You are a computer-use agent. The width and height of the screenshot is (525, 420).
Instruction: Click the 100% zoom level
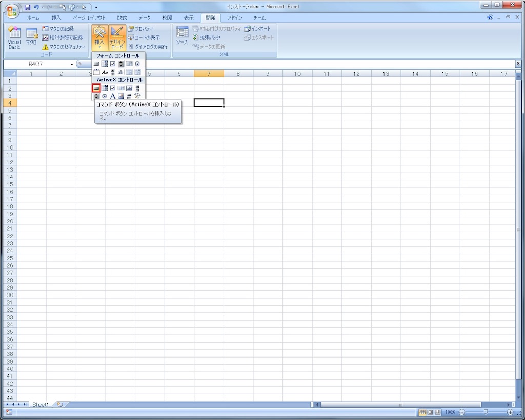coord(450,412)
